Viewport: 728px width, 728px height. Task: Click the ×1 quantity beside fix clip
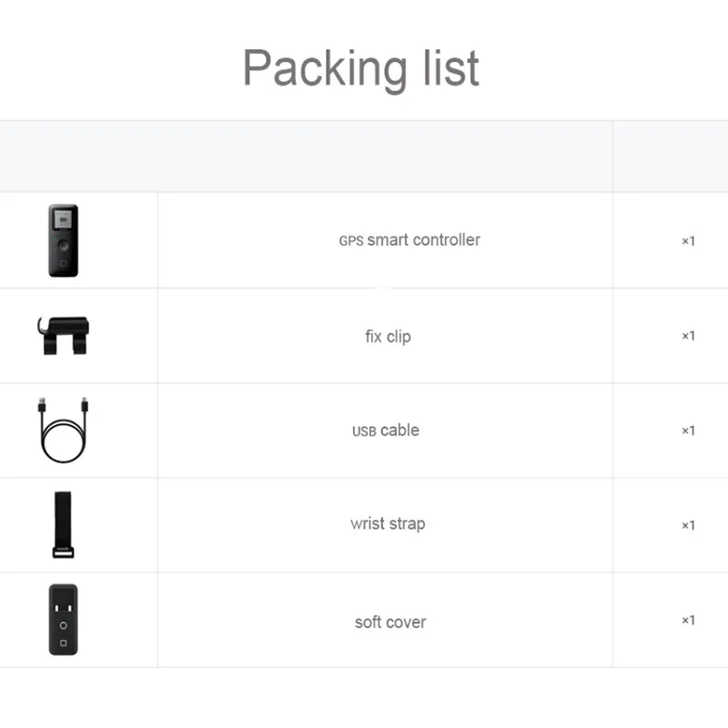click(688, 336)
